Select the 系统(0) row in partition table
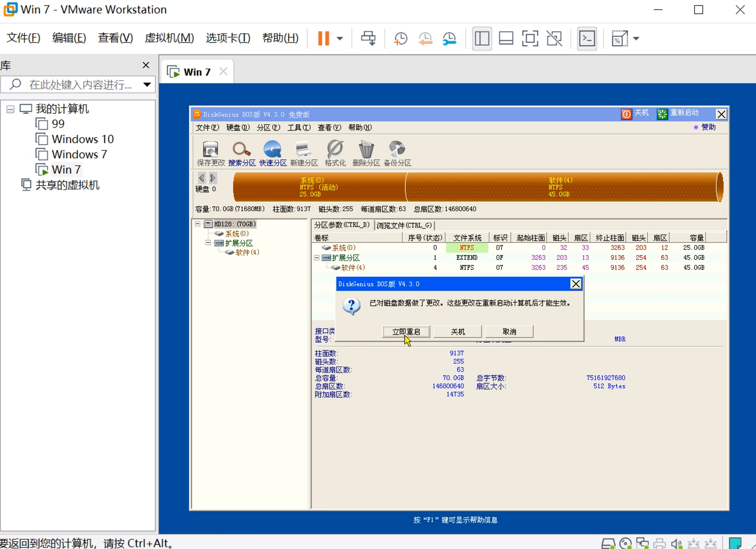Image resolution: width=756 pixels, height=549 pixels. [x=519, y=248]
